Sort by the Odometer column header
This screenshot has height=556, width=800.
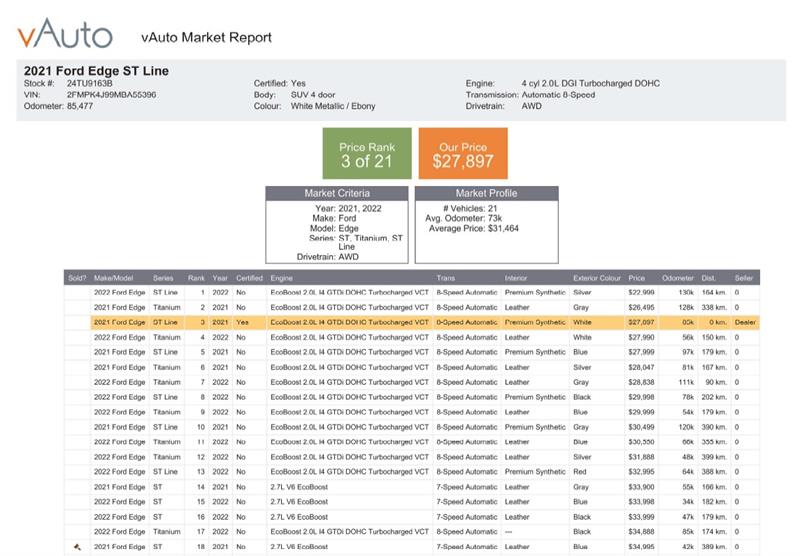pyautogui.click(x=678, y=278)
